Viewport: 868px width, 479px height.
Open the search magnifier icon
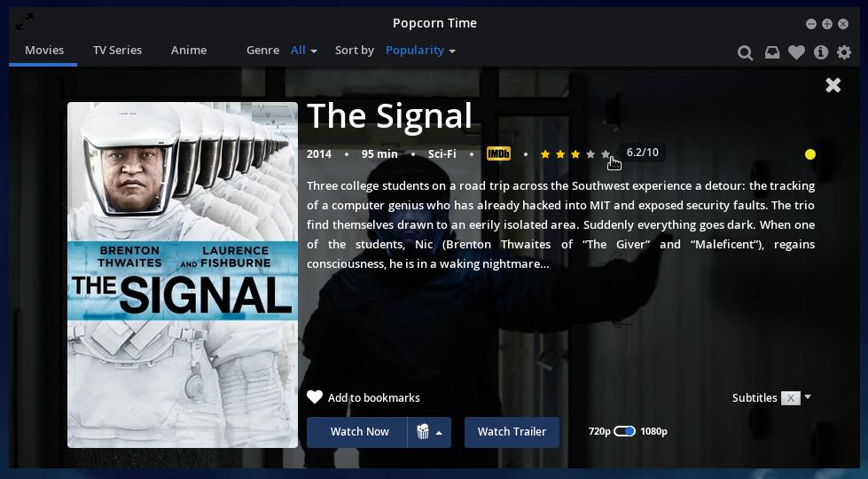(x=745, y=52)
